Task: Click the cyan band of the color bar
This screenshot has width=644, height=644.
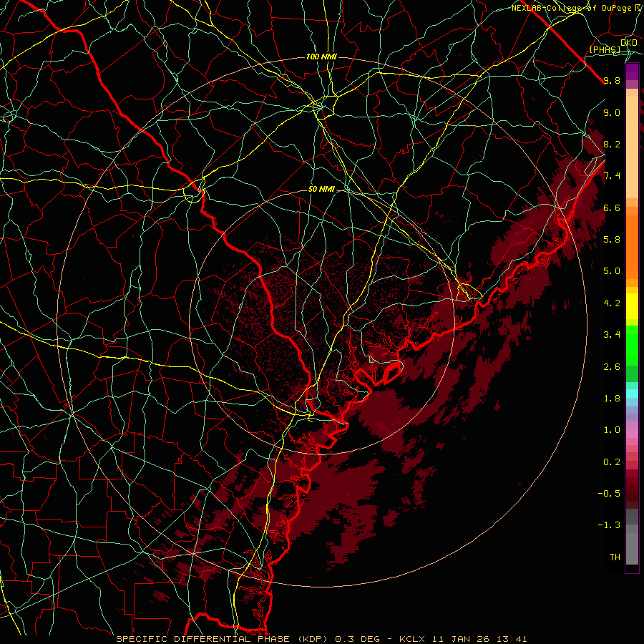Action: [x=632, y=394]
